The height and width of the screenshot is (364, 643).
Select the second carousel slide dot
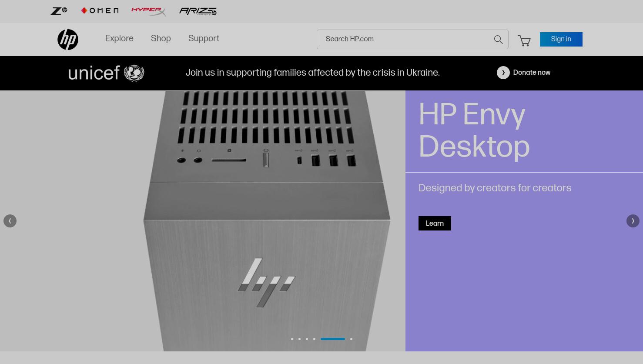click(299, 339)
